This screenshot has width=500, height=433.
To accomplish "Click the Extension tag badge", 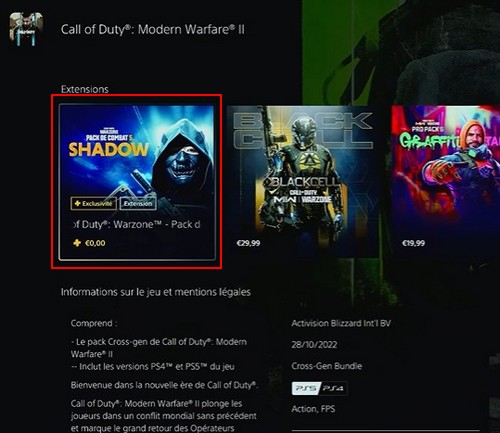I will click(x=138, y=203).
